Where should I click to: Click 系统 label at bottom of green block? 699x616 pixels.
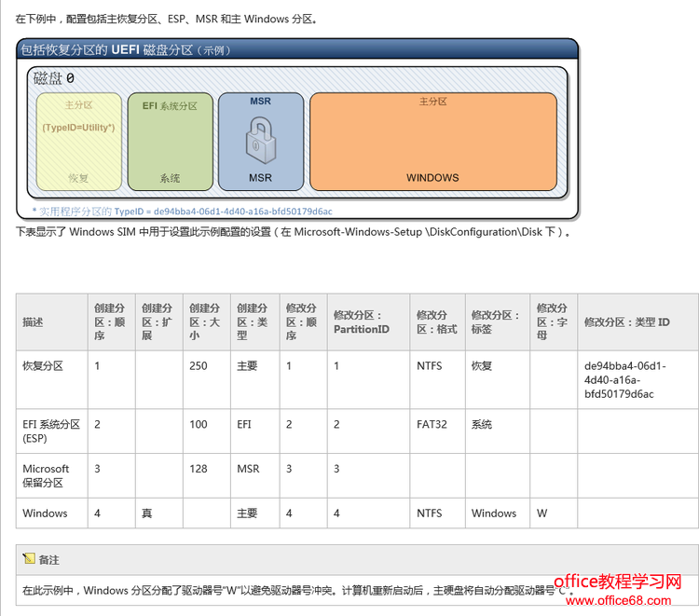point(170,178)
